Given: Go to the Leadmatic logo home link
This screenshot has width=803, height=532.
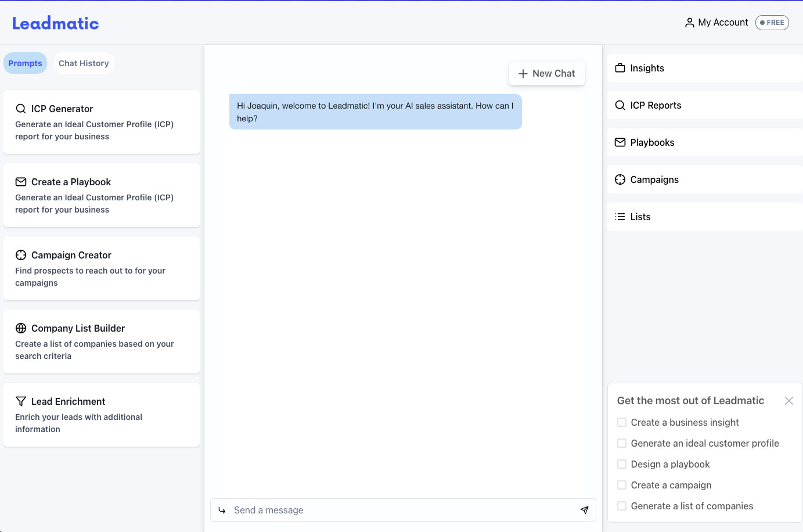Looking at the screenshot, I should coord(56,23).
